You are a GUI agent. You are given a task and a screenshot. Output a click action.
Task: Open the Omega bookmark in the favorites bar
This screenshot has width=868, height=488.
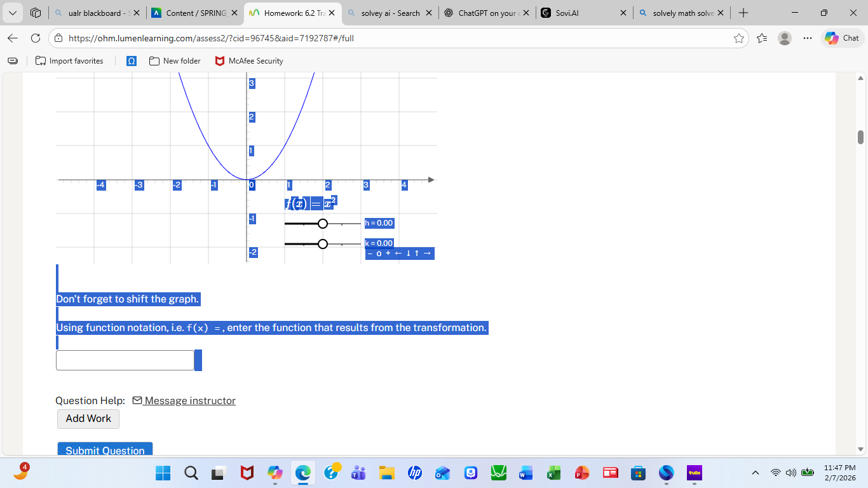click(x=132, y=61)
